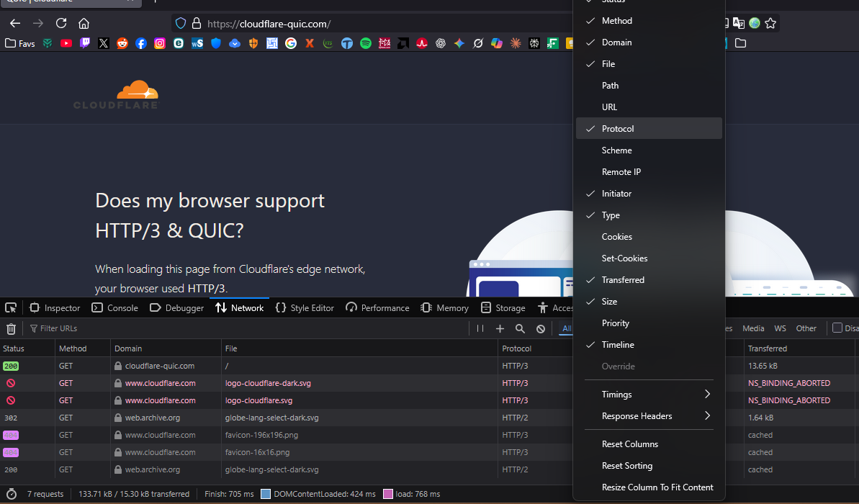Bookmark this page with the star icon
The height and width of the screenshot is (504, 859).
tap(770, 23)
